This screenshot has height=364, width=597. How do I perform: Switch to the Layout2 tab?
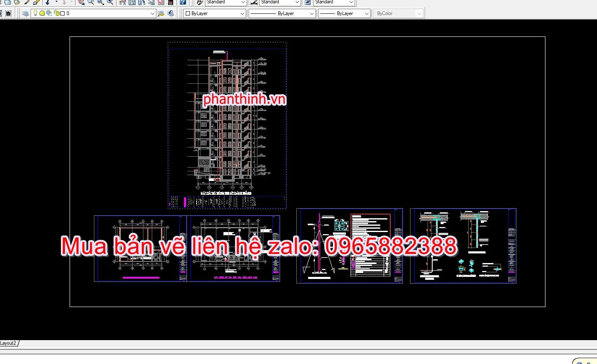(x=8, y=343)
